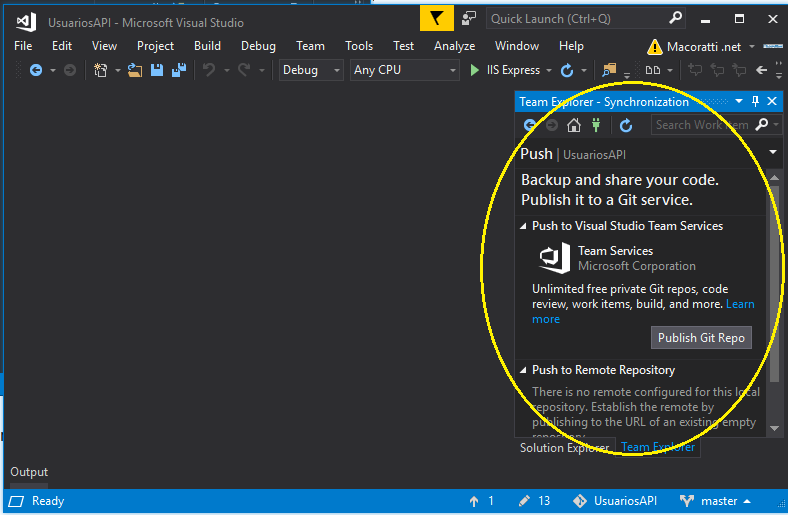Image resolution: width=790 pixels, height=515 pixels.
Task: Open the Output panel tab
Action: [29, 472]
